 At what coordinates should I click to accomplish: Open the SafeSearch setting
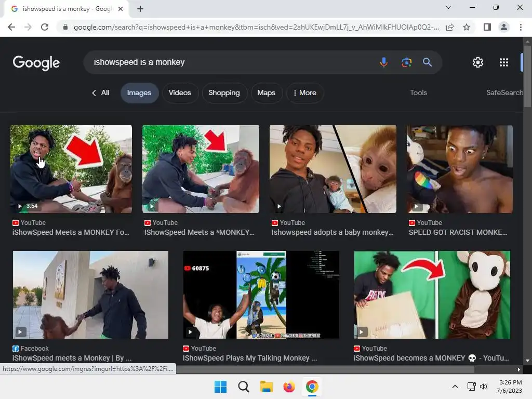pos(504,92)
